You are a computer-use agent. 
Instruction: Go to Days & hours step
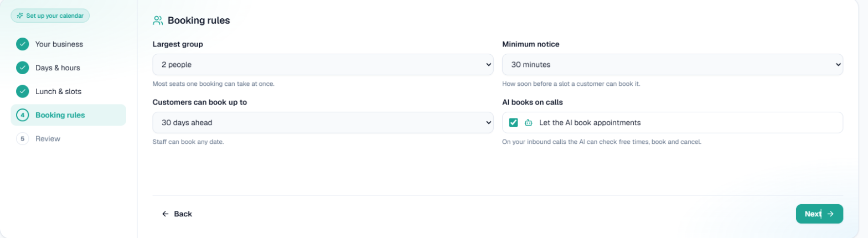click(69, 68)
